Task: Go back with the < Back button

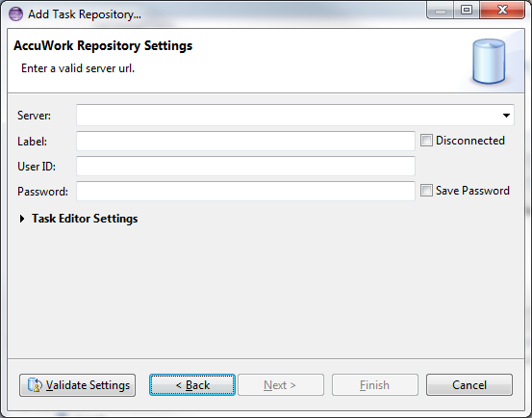Action: click(192, 385)
